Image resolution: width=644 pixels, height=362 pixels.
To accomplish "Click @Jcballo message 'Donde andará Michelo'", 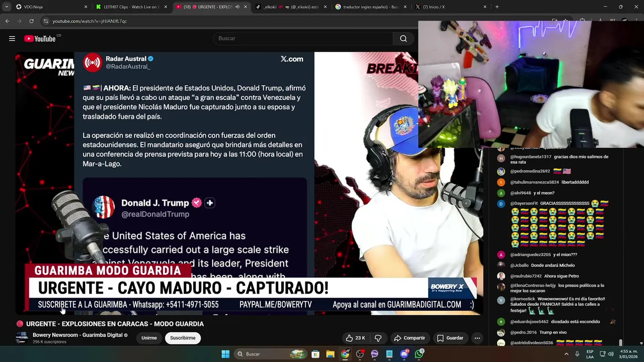I will [553, 265].
